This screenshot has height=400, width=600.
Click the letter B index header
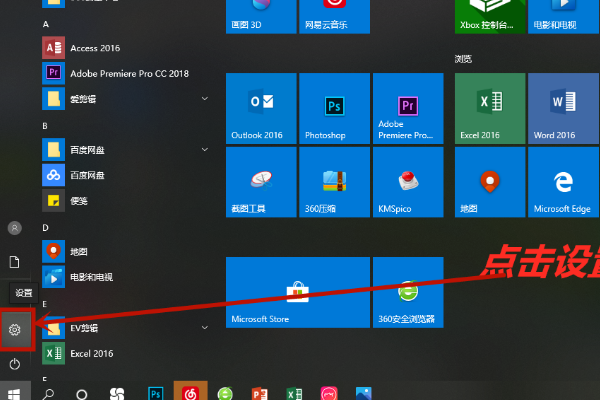point(45,126)
